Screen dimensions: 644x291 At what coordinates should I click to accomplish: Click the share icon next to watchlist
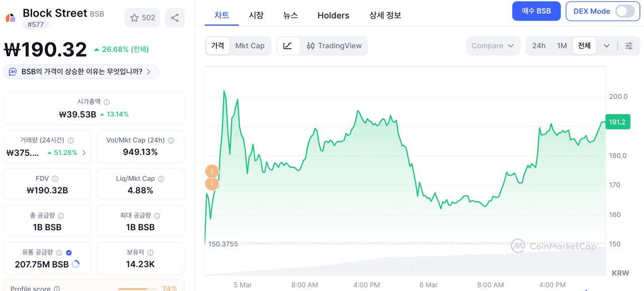click(x=175, y=18)
